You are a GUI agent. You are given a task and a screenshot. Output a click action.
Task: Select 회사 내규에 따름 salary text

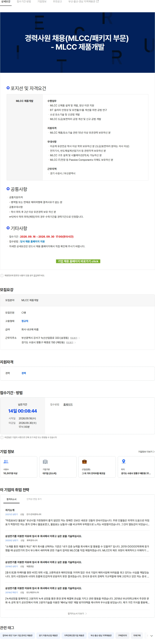30,329
